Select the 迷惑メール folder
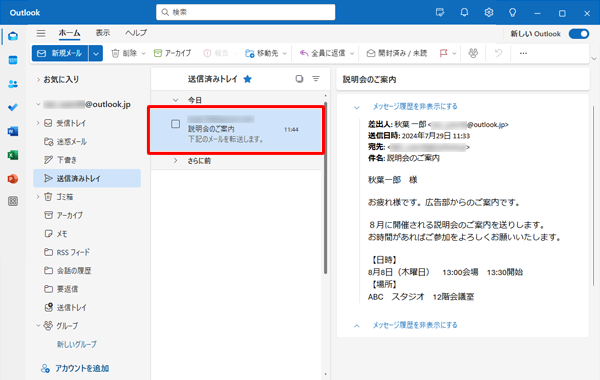This screenshot has height=380, width=600. (x=87, y=142)
